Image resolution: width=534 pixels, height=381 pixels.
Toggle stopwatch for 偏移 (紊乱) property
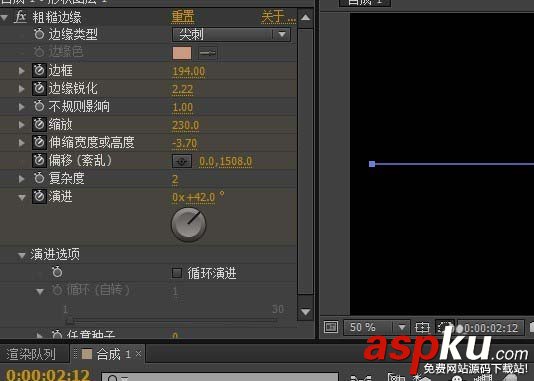(x=39, y=160)
